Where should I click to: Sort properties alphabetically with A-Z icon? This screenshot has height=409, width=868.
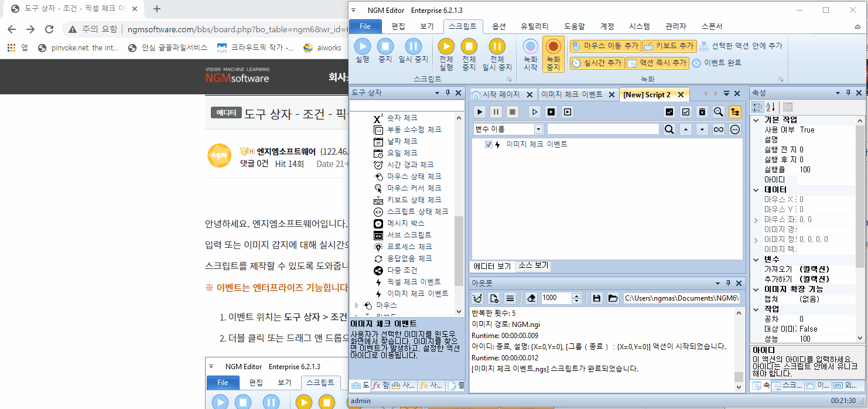[x=770, y=107]
